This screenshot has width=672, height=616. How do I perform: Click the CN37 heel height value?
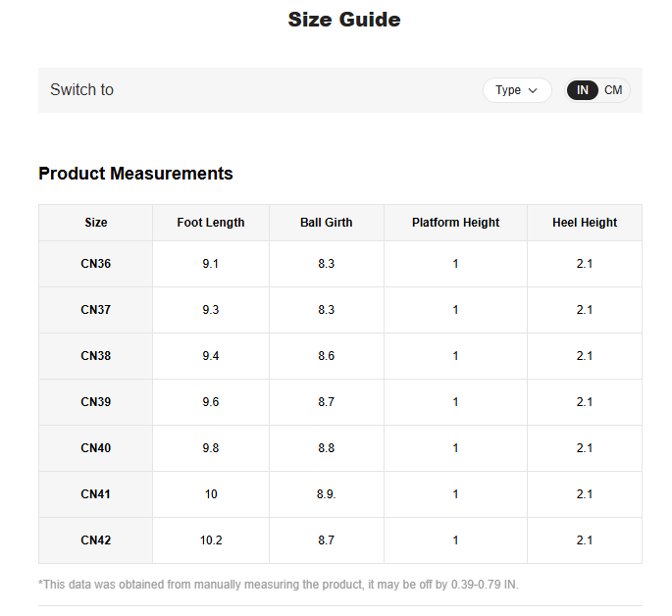click(x=585, y=310)
